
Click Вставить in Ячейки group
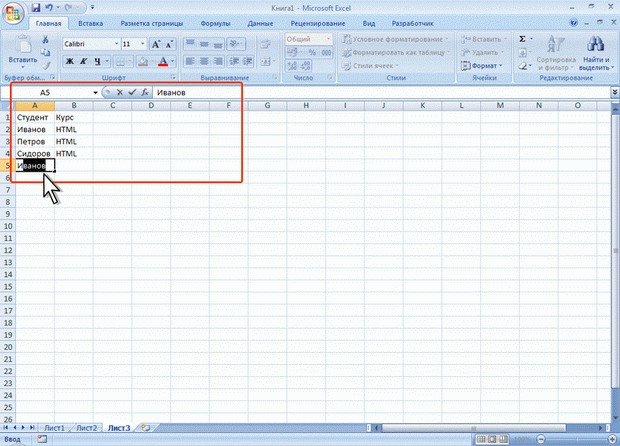click(484, 39)
